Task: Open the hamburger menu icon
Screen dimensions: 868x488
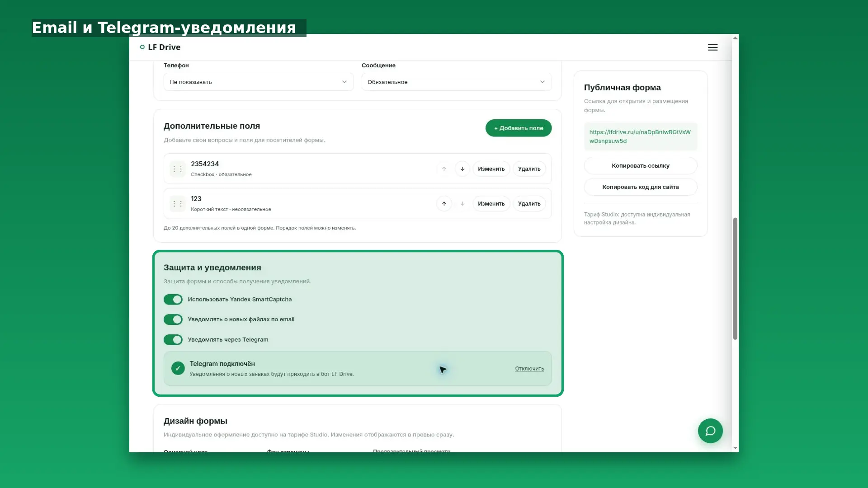Action: [x=712, y=47]
